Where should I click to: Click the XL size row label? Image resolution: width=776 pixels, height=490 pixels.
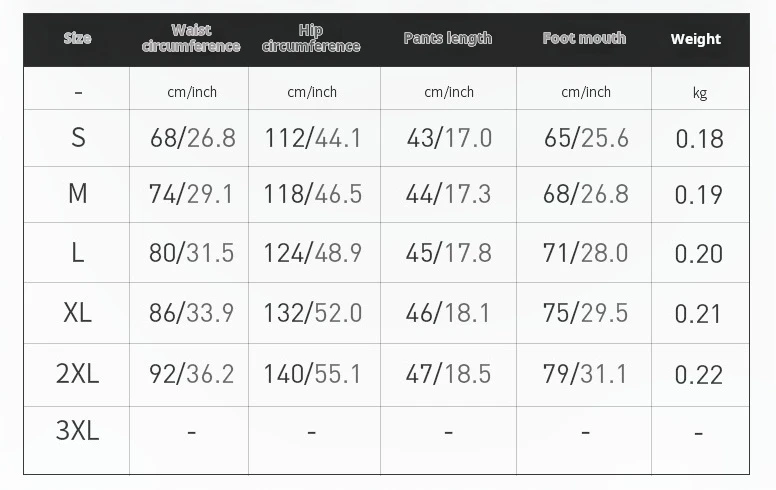pyautogui.click(x=78, y=313)
